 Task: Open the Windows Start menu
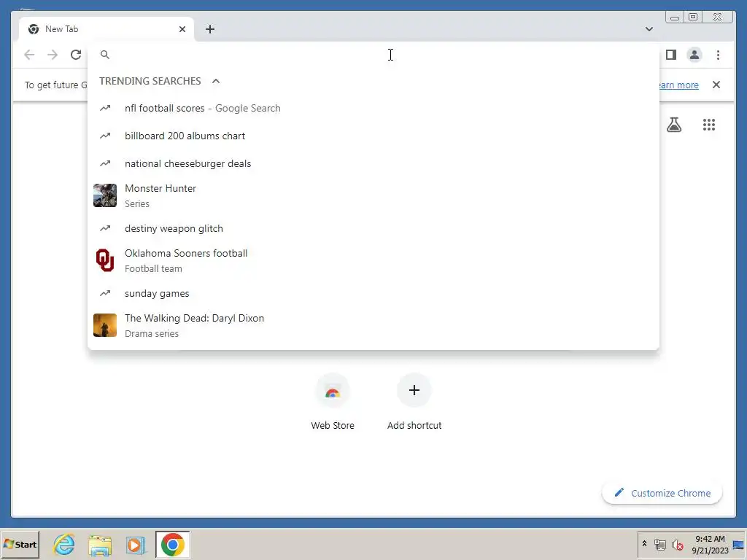click(x=20, y=544)
